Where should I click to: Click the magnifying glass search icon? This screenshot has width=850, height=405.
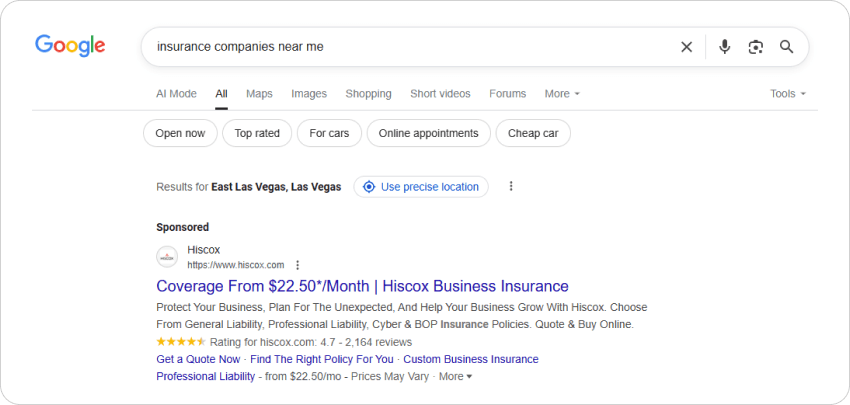click(787, 47)
